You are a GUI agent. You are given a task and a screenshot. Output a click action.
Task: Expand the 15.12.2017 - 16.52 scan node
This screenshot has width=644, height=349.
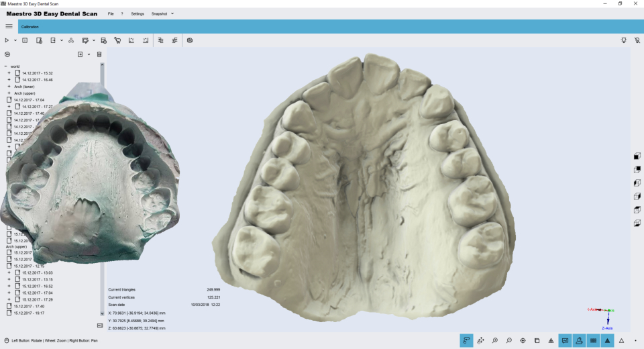(x=9, y=286)
